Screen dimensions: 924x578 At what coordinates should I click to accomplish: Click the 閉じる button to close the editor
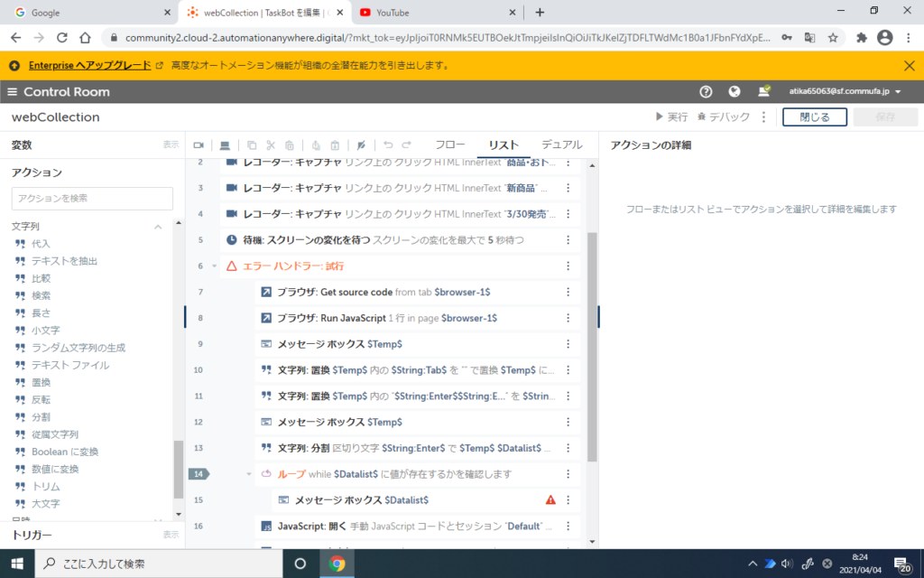pyautogui.click(x=814, y=117)
